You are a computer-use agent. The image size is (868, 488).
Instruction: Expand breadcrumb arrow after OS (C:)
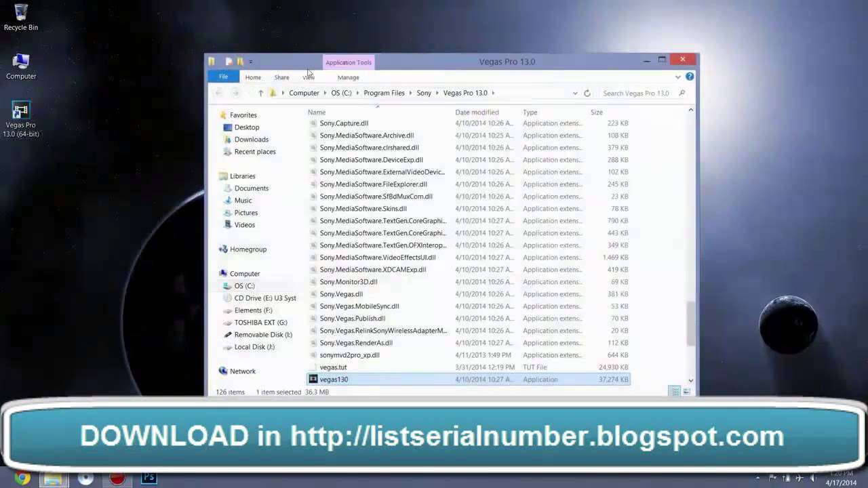click(x=357, y=93)
